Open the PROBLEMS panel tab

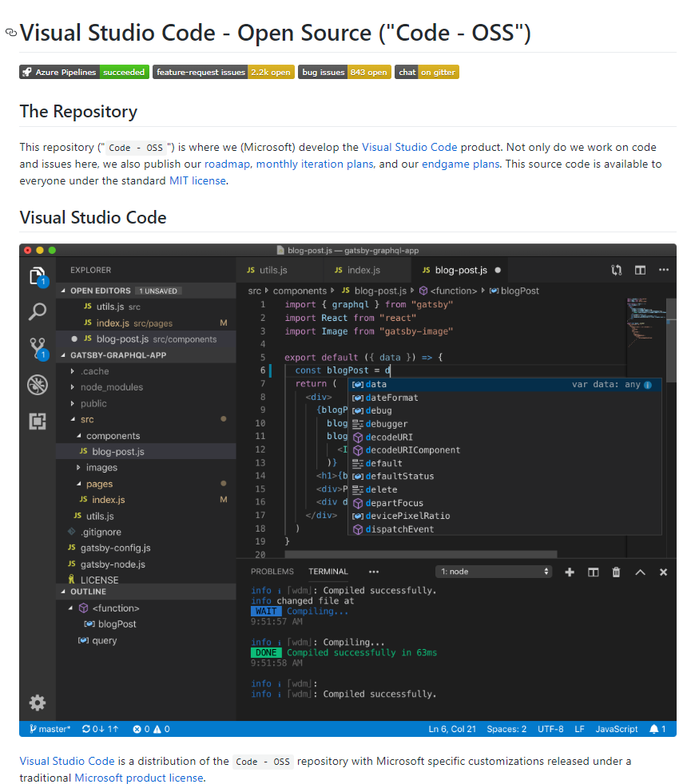pos(272,572)
